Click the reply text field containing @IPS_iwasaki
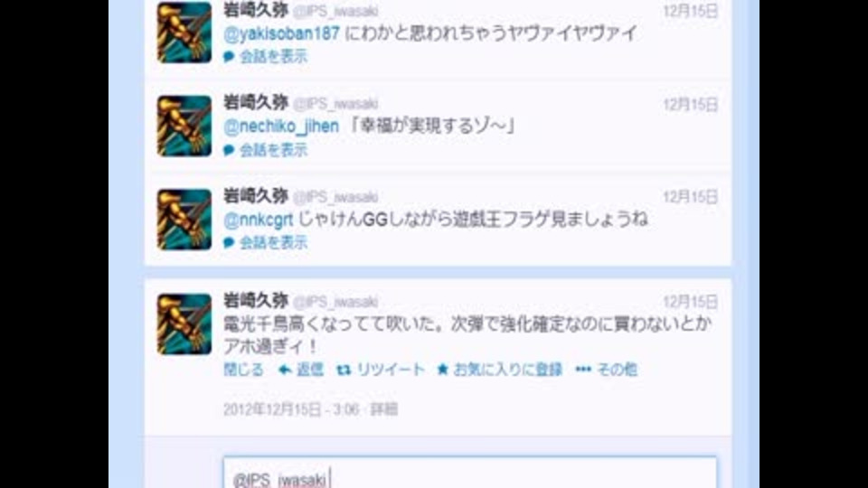This screenshot has height=488, width=868. 469,473
